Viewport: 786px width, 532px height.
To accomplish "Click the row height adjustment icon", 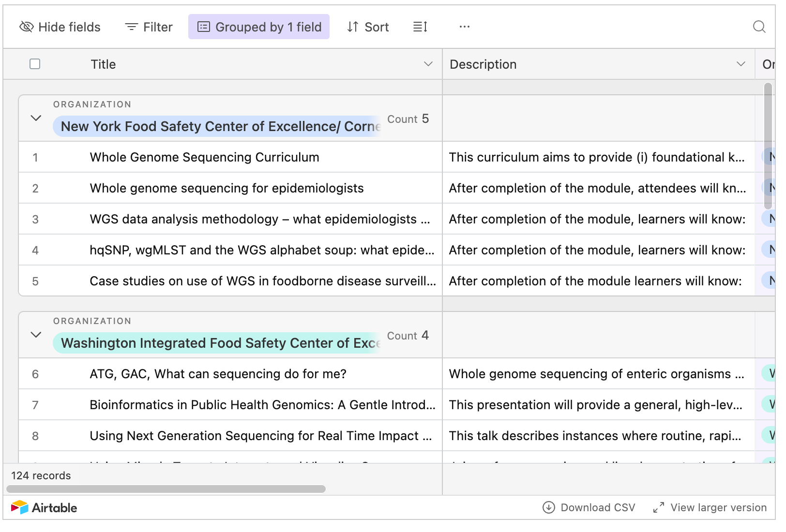I will coord(419,27).
